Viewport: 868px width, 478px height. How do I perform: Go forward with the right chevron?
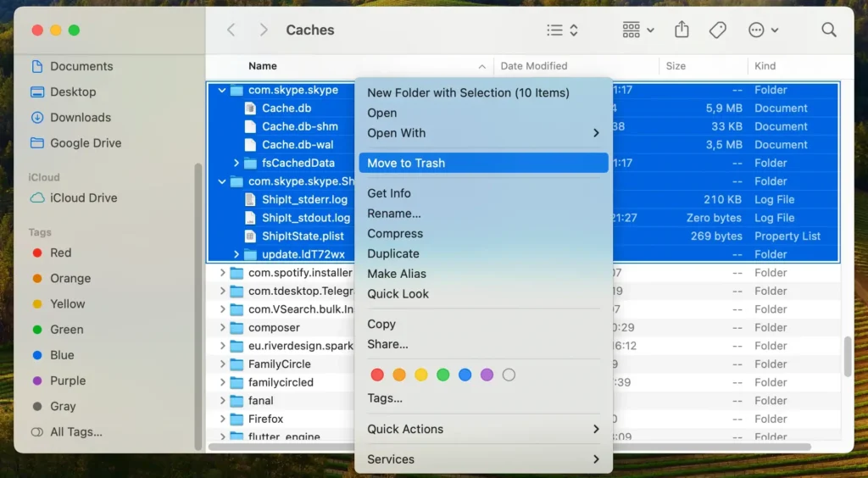264,31
